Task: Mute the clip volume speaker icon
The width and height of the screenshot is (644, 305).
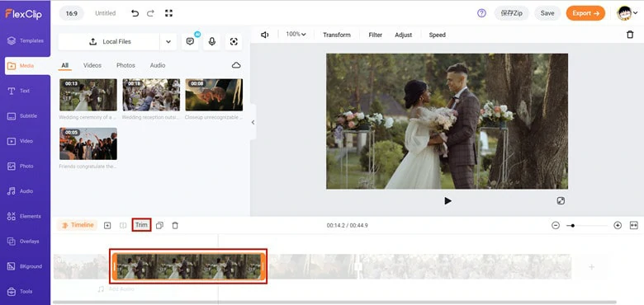Action: coord(265,35)
